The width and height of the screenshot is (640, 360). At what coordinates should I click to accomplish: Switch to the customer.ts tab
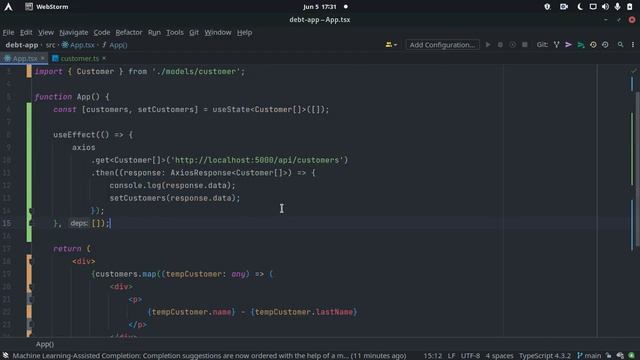79,58
